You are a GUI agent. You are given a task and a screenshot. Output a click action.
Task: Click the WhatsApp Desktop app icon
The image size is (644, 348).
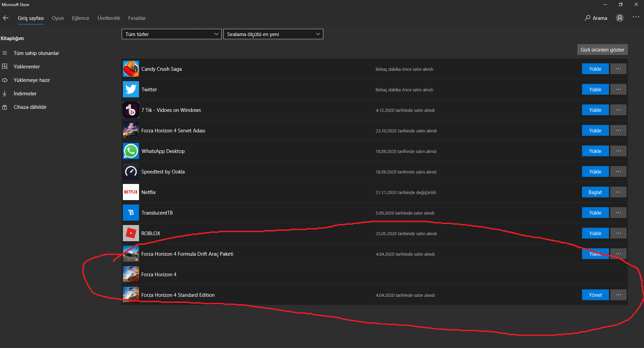[131, 151]
